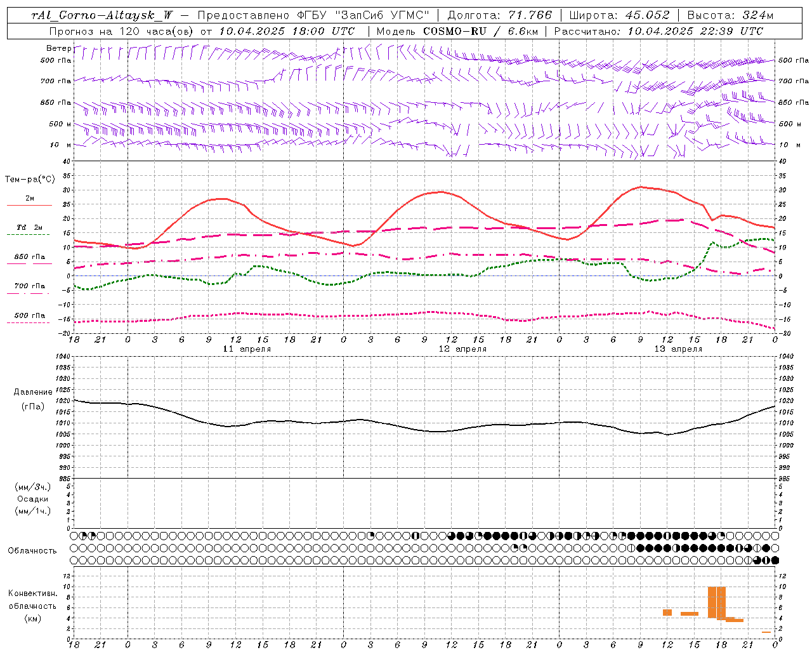Click the 13 апреля date label
This screenshot has width=812, height=650.
678,349
